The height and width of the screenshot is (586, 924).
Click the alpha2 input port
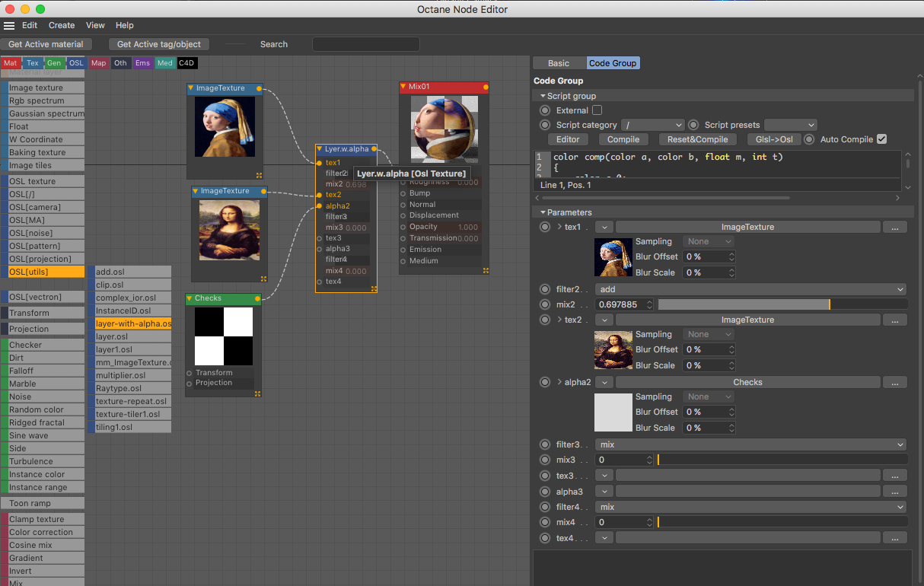(319, 205)
